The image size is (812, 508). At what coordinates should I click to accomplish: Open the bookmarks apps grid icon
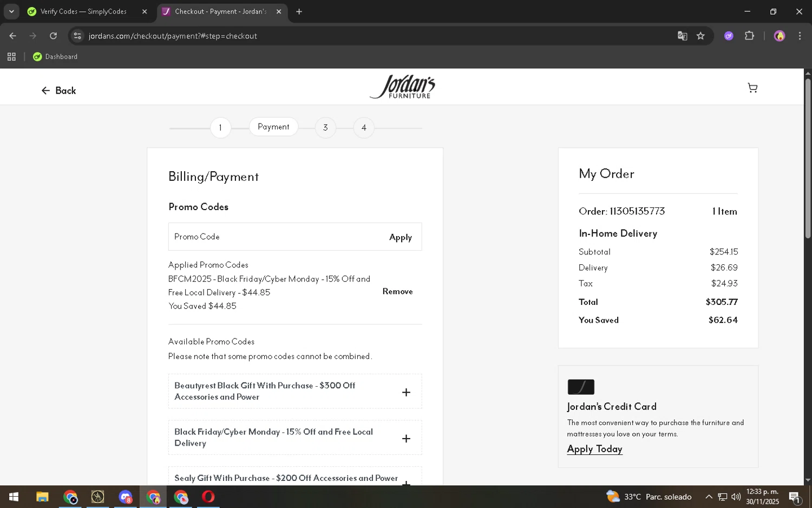coord(11,56)
